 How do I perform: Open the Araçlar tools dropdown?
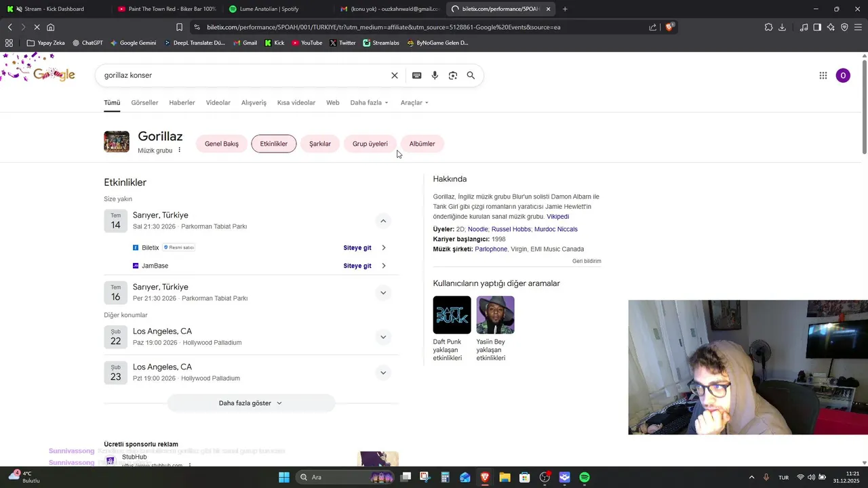tap(414, 103)
